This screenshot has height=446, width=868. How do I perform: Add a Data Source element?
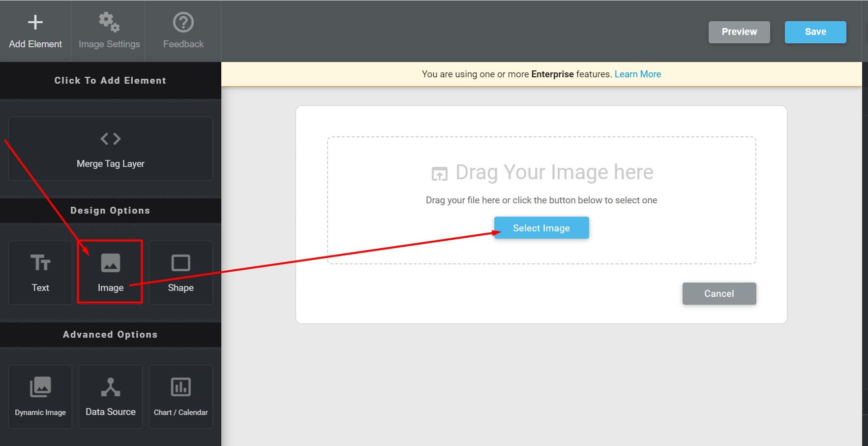tap(110, 396)
